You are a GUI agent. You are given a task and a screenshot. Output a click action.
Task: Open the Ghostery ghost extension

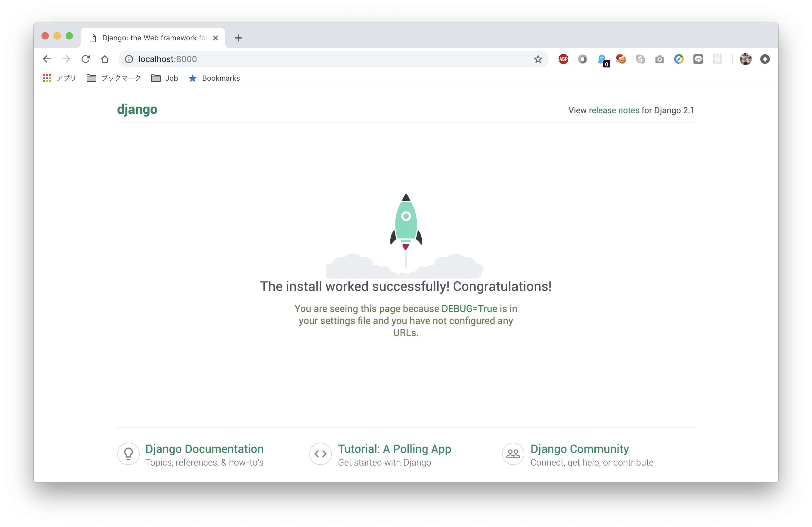pos(602,59)
